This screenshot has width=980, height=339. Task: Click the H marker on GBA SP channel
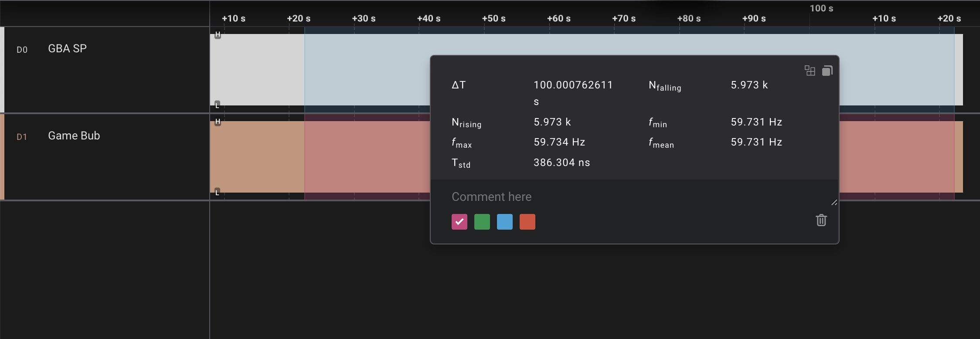click(218, 35)
